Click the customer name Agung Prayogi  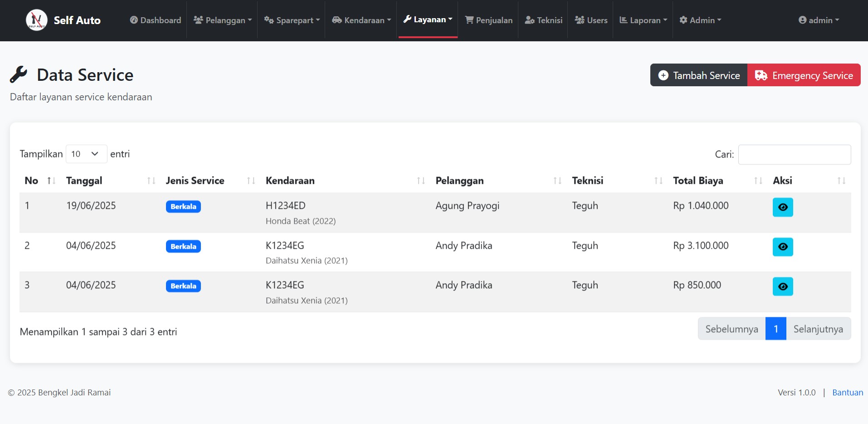467,206
